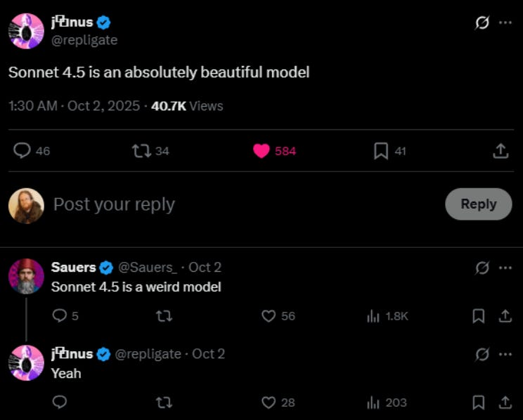
Task: Reply to the Sauers comment
Action: pyautogui.click(x=60, y=316)
